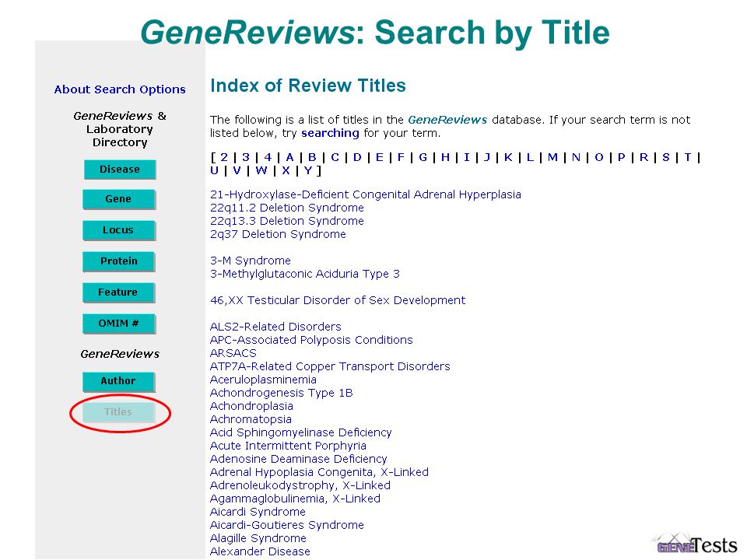Open Adrenal Hypoplasia Congenita, X-Linked

pyautogui.click(x=319, y=472)
